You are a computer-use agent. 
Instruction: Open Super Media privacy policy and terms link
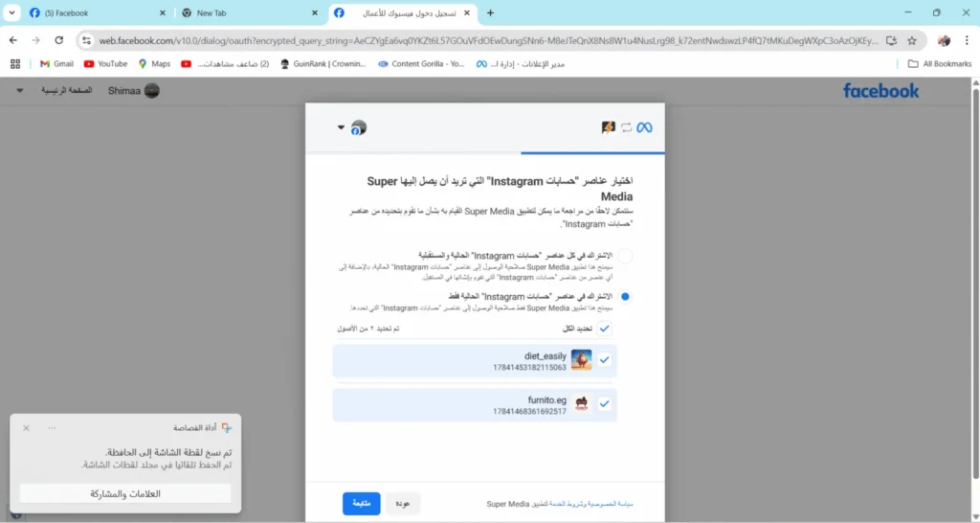click(590, 504)
